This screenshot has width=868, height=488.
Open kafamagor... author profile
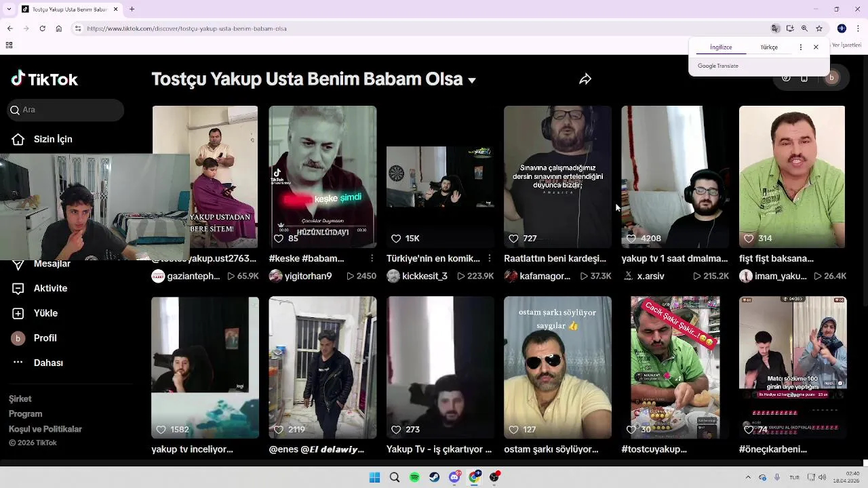(537, 276)
